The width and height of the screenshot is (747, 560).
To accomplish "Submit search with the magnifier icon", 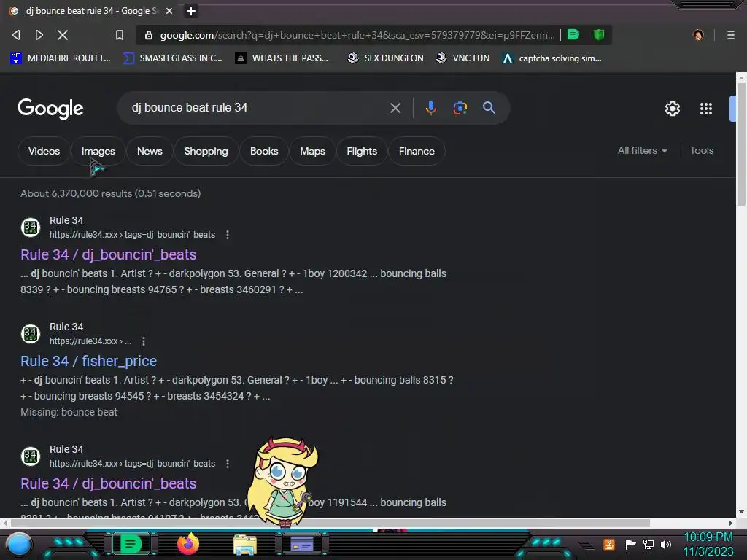I will (489, 108).
